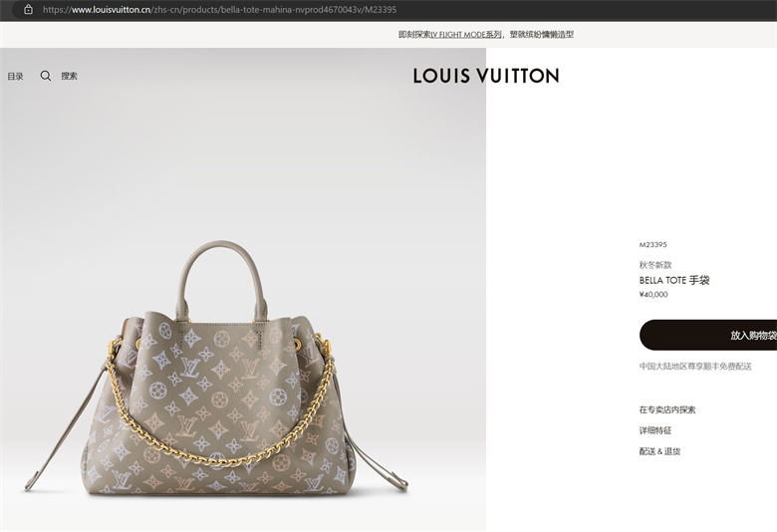Click the BELLA TOTE 手袋 product title

[674, 280]
